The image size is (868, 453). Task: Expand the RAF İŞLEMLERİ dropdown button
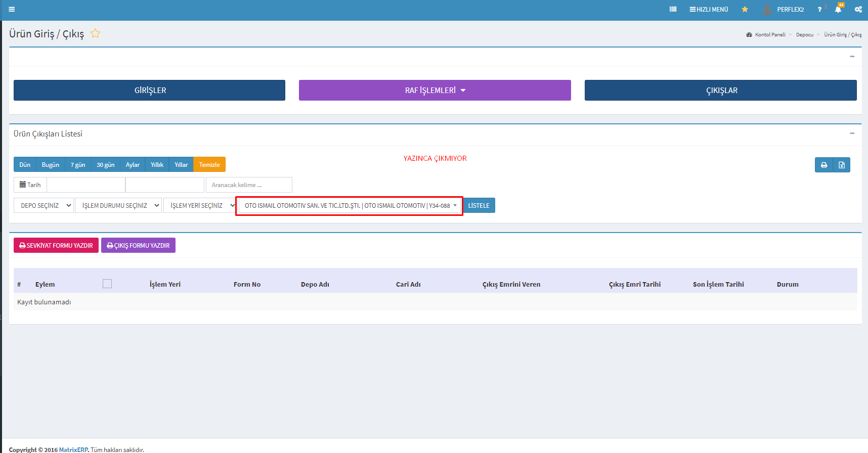tap(435, 90)
